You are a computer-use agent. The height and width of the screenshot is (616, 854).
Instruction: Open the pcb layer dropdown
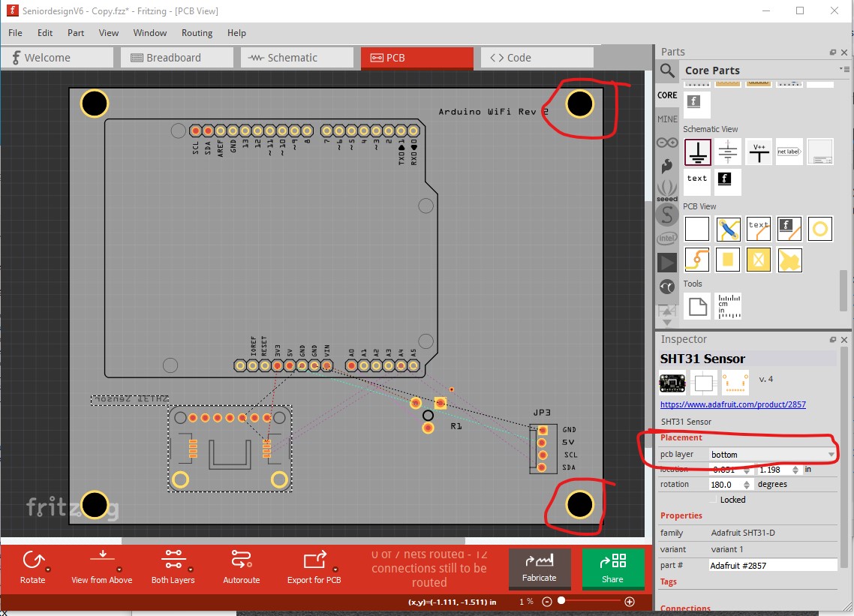[773, 454]
